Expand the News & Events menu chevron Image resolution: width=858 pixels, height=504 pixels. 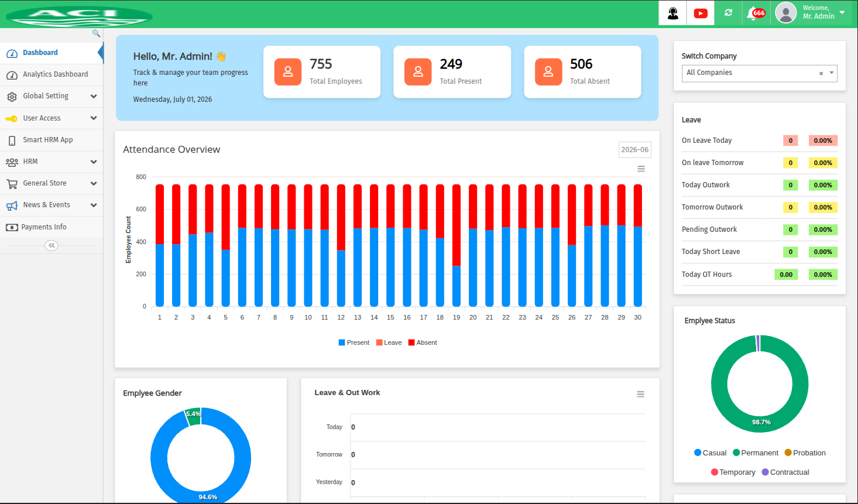pos(94,205)
